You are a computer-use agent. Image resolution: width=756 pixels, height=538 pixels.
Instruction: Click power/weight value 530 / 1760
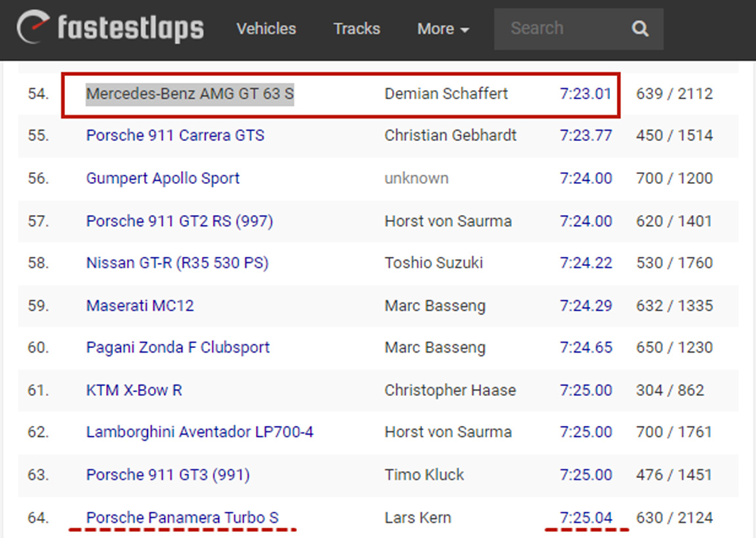[x=674, y=263]
